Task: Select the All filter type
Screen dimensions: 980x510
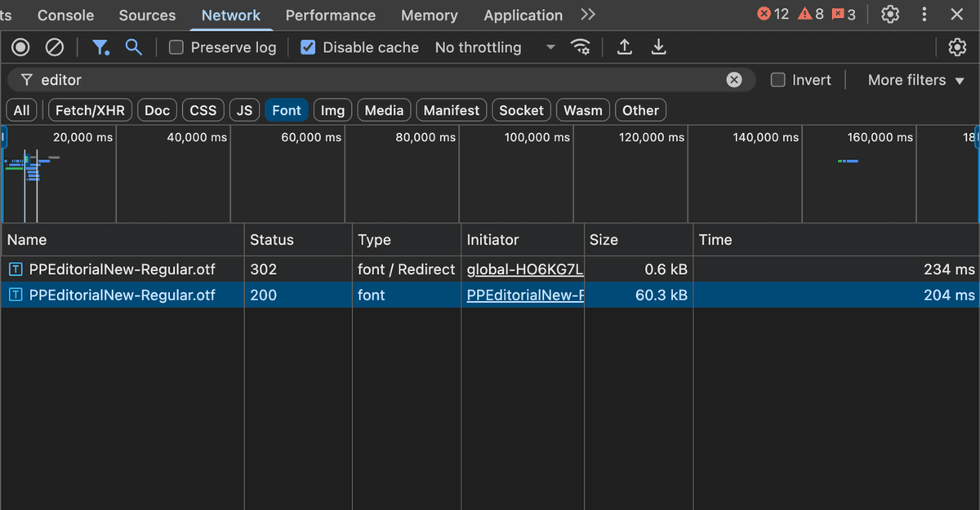Action: tap(22, 110)
